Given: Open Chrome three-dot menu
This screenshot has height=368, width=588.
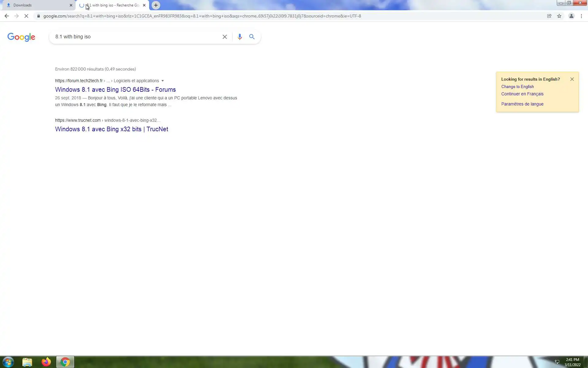Looking at the screenshot, I should pos(581,16).
